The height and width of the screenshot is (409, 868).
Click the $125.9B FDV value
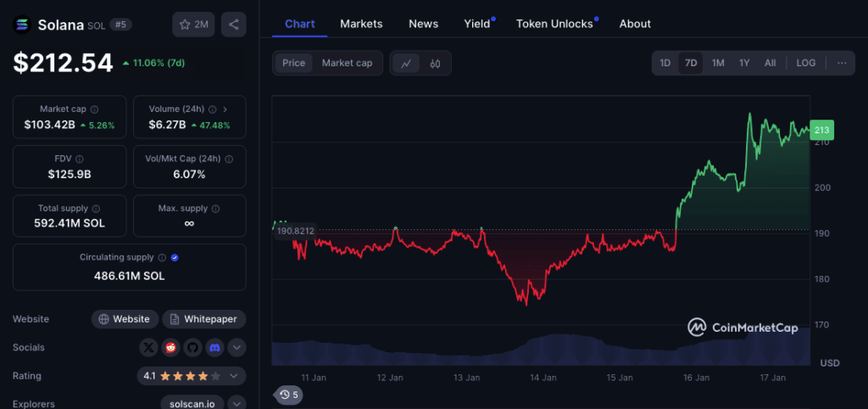70,175
